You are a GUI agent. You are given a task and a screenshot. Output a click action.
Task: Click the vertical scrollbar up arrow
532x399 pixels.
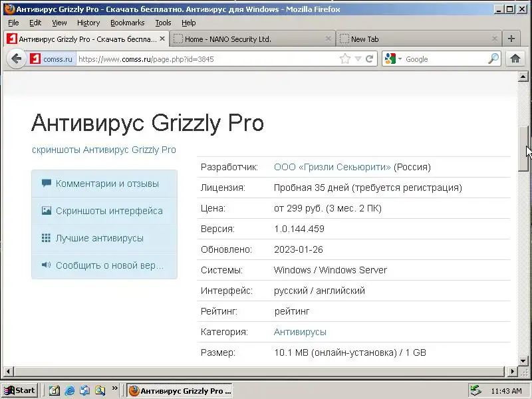[523, 76]
